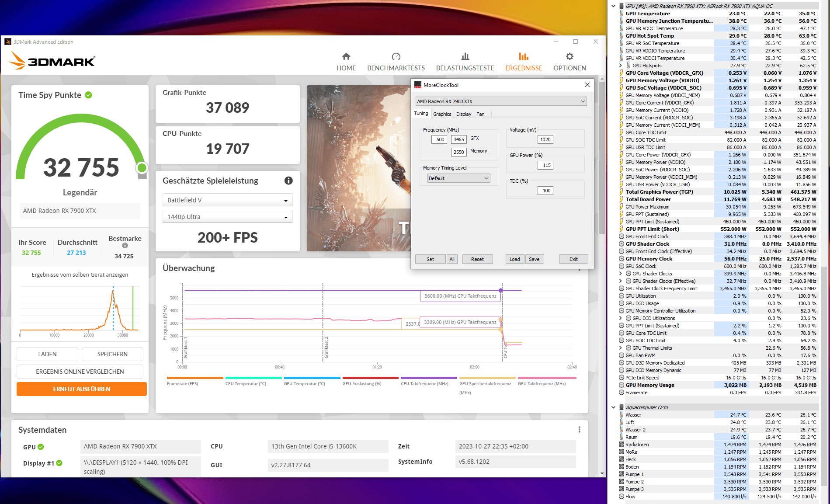Viewport: 830px width, 504px height.
Task: Click the GPU Power percent field
Action: pos(546,165)
